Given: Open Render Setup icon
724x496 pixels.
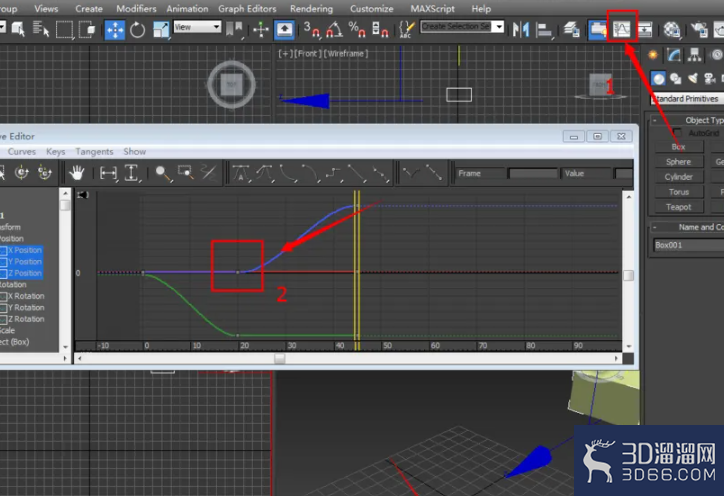Looking at the screenshot, I should click(x=699, y=30).
